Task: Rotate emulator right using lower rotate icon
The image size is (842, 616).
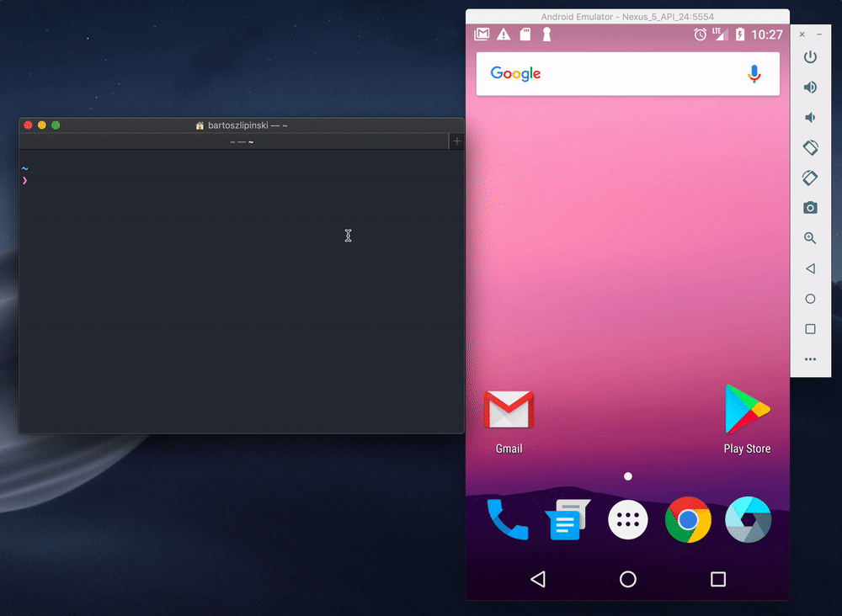Action: (x=810, y=178)
